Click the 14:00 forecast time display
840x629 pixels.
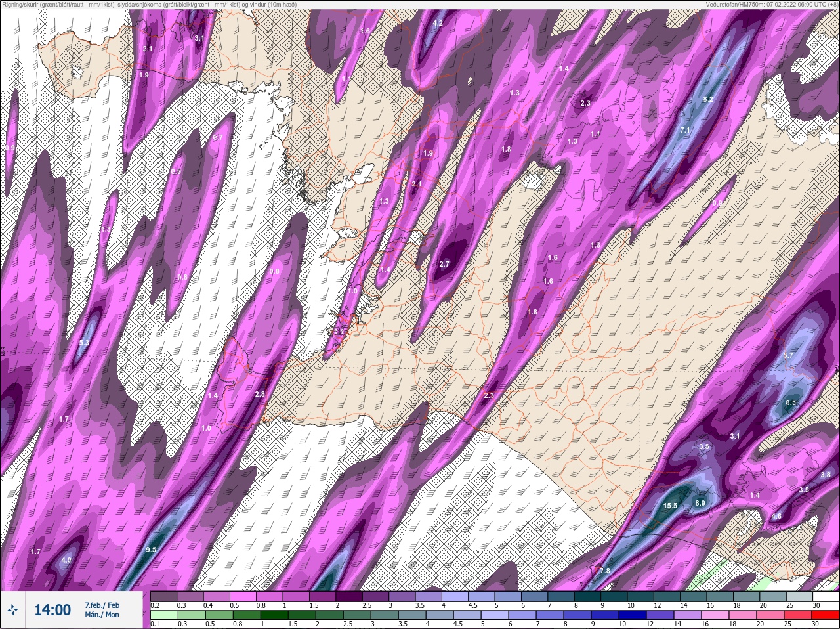[52, 610]
